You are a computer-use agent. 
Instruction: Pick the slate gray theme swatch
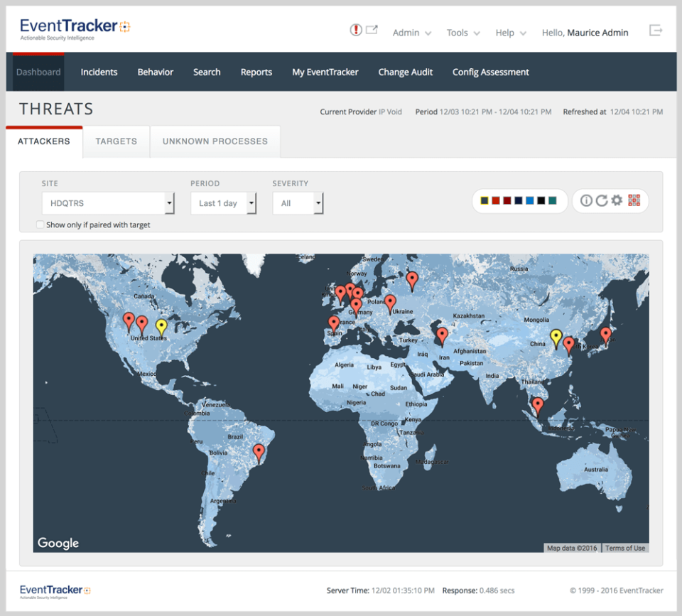tap(484, 200)
